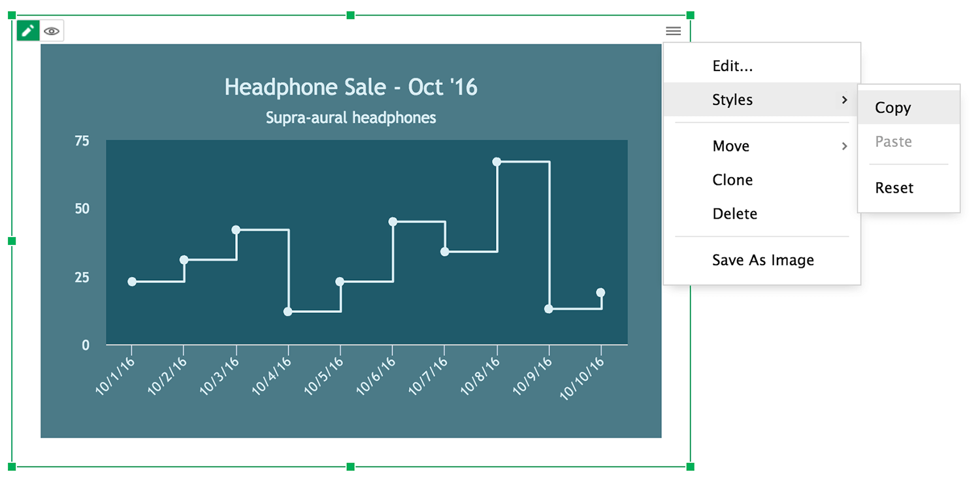This screenshot has width=980, height=482.
Task: Click the green pencil edit icon
Action: 28,31
